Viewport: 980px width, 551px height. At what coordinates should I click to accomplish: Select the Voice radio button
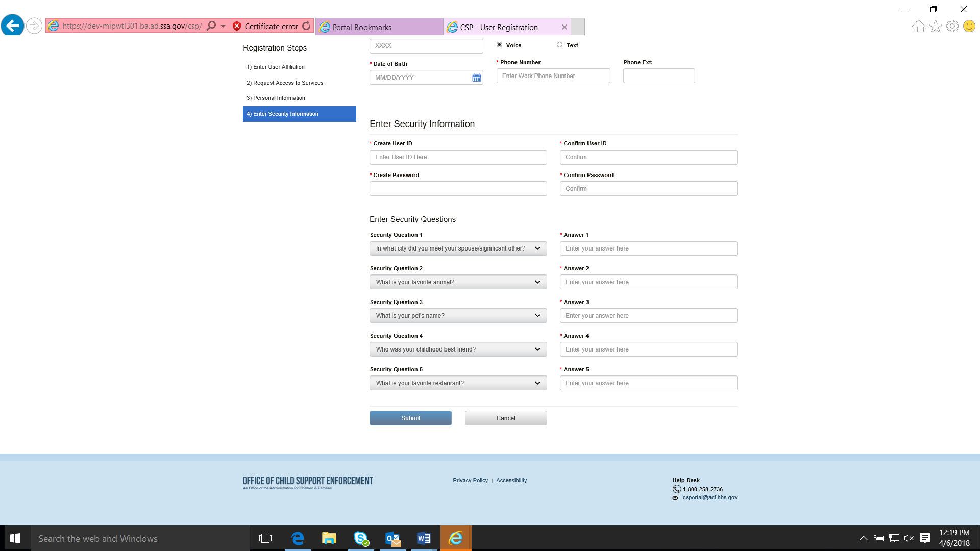click(x=499, y=45)
